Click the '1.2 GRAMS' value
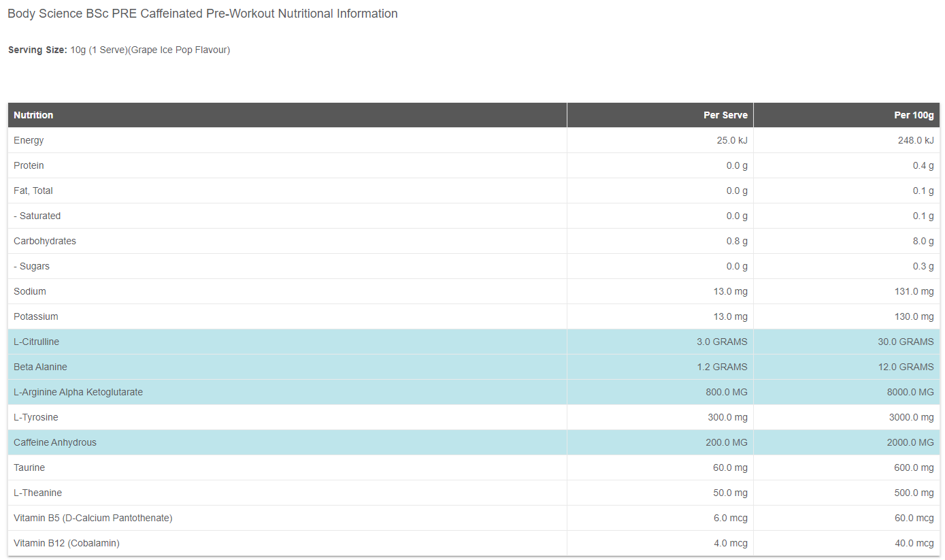The image size is (945, 560). [x=722, y=367]
